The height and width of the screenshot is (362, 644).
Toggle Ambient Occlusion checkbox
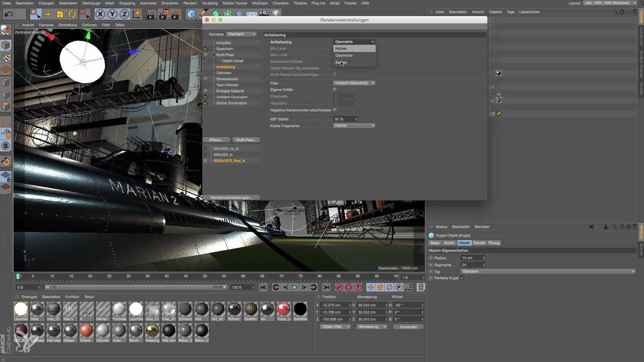(x=206, y=97)
